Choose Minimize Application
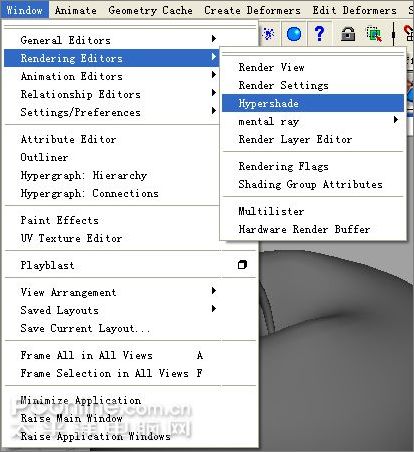The image size is (414, 452). (x=130, y=400)
